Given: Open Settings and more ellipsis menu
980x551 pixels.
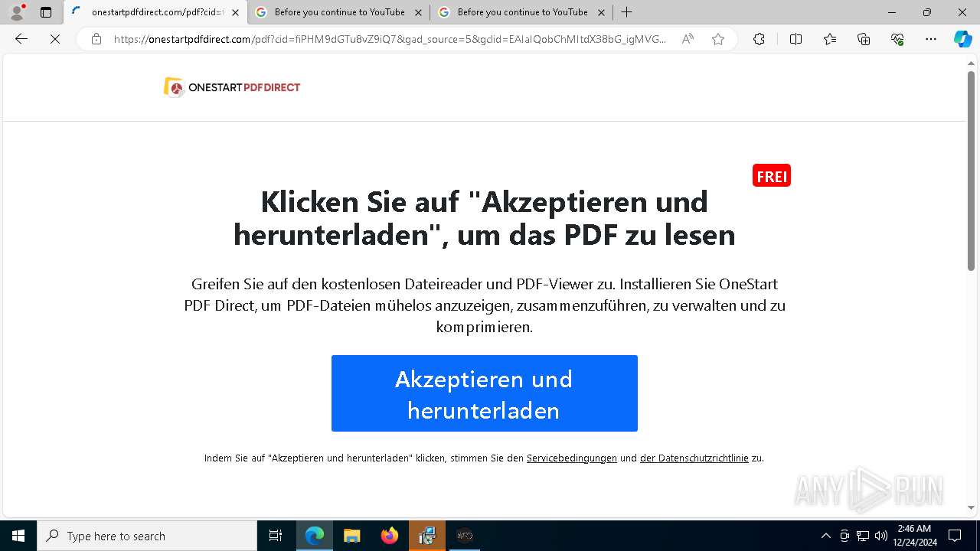Looking at the screenshot, I should click(931, 39).
